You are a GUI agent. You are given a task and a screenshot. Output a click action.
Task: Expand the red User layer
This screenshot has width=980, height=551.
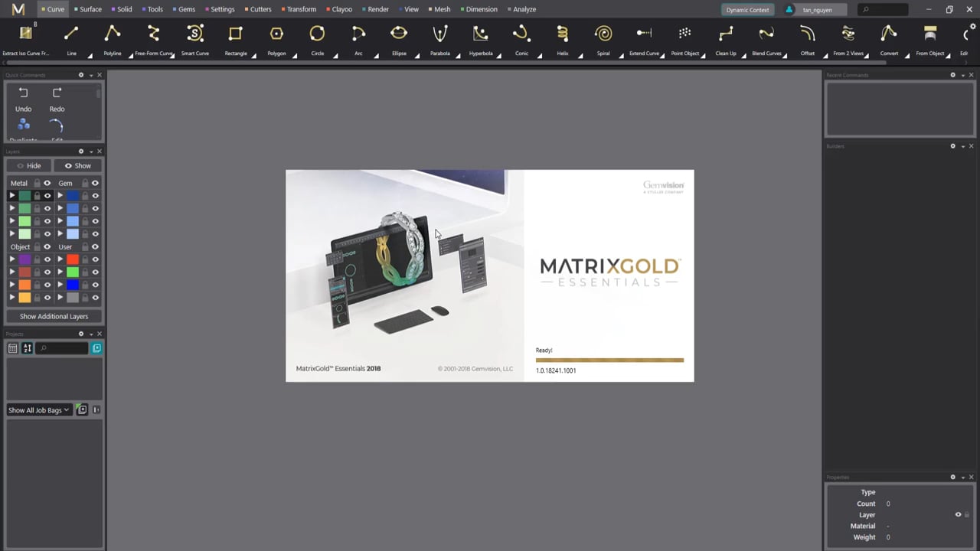click(x=60, y=259)
